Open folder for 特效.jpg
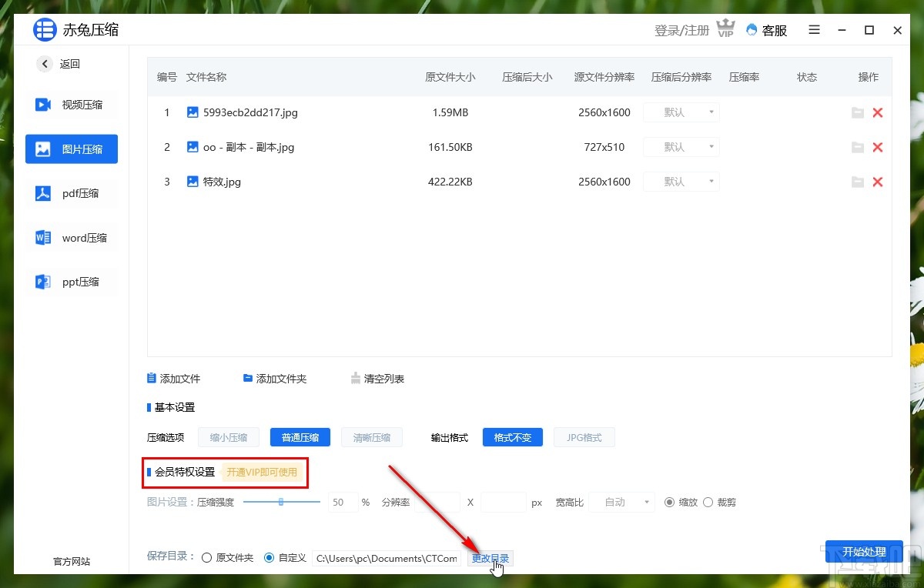The height and width of the screenshot is (588, 924). pos(857,182)
